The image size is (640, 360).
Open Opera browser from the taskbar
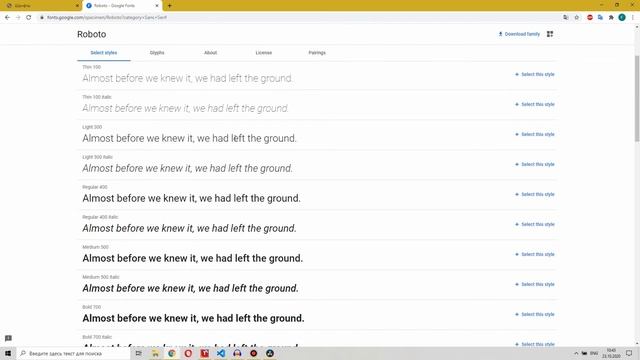point(188,353)
